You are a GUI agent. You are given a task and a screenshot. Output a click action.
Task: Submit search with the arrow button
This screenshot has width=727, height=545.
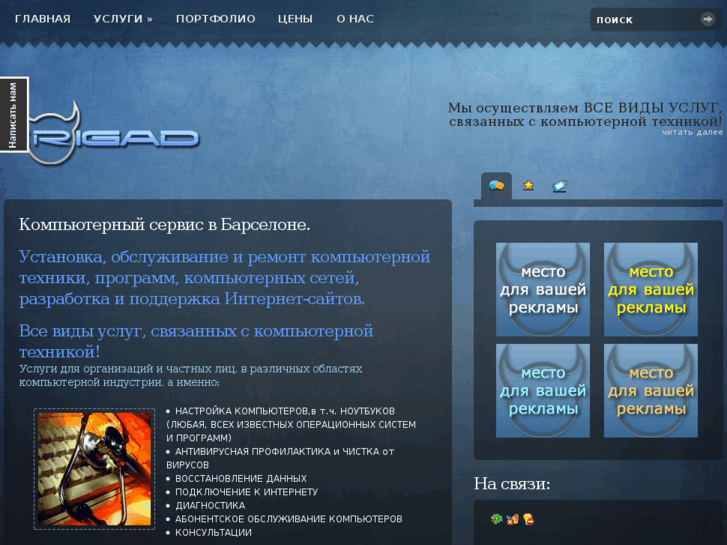coord(708,19)
